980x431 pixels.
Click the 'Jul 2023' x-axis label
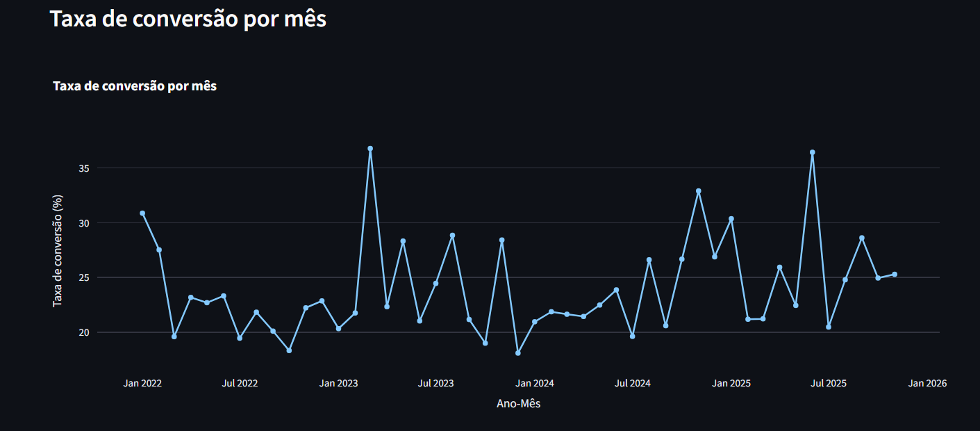click(435, 383)
